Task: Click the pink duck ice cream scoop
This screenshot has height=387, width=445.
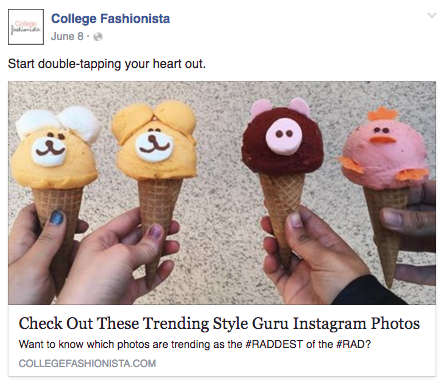Action: (x=384, y=149)
